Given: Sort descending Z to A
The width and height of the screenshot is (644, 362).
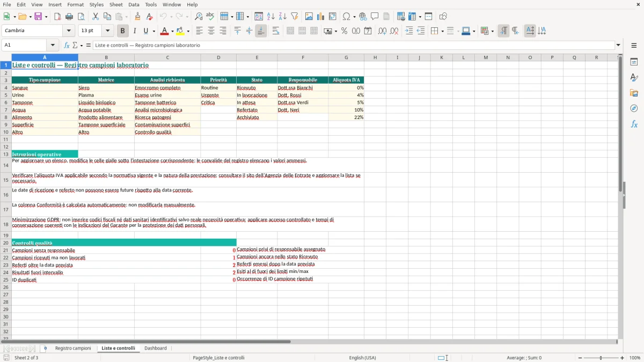Looking at the screenshot, I should pos(282,17).
